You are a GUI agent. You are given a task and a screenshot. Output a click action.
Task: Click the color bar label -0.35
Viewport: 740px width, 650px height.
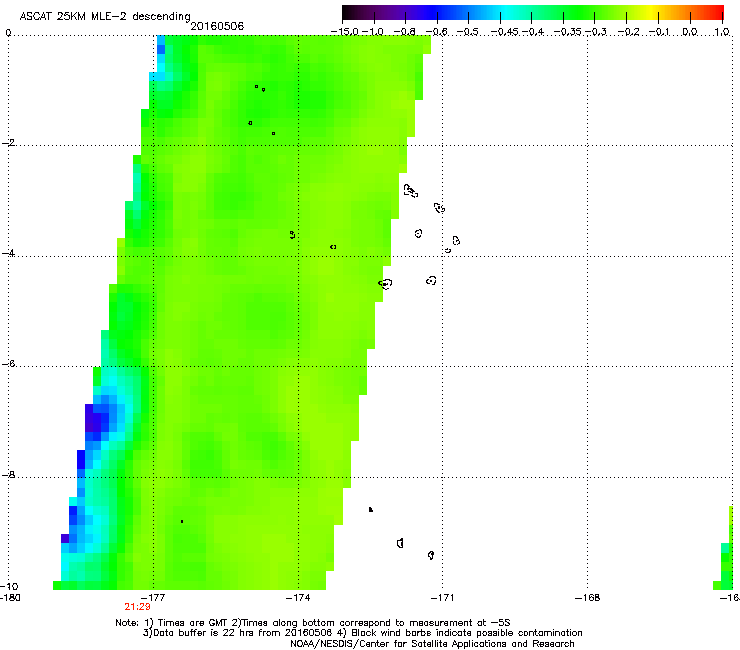[x=567, y=32]
